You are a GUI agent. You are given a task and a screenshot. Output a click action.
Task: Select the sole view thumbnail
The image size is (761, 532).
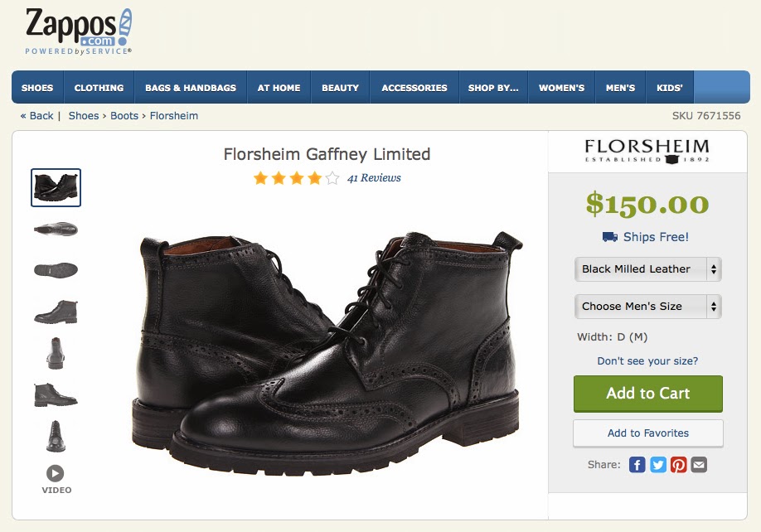point(55,269)
